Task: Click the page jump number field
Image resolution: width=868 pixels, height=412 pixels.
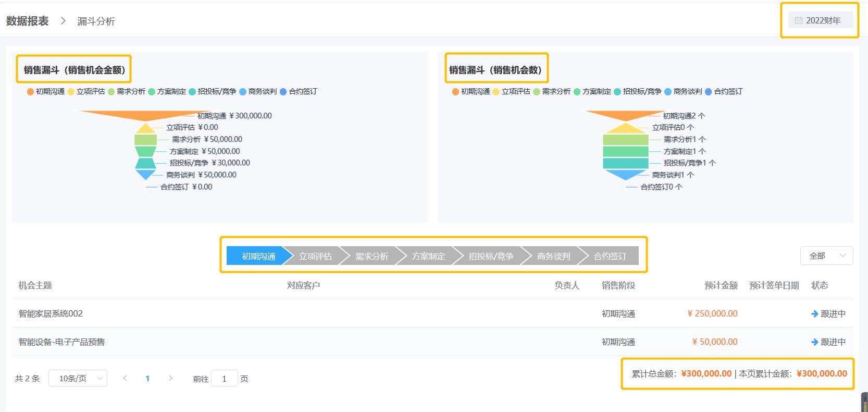Action: 224,379
